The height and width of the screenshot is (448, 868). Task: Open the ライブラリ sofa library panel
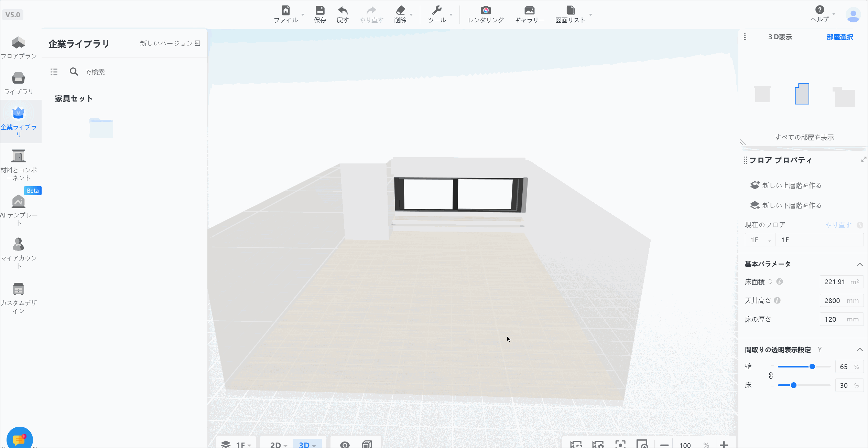[x=19, y=83]
